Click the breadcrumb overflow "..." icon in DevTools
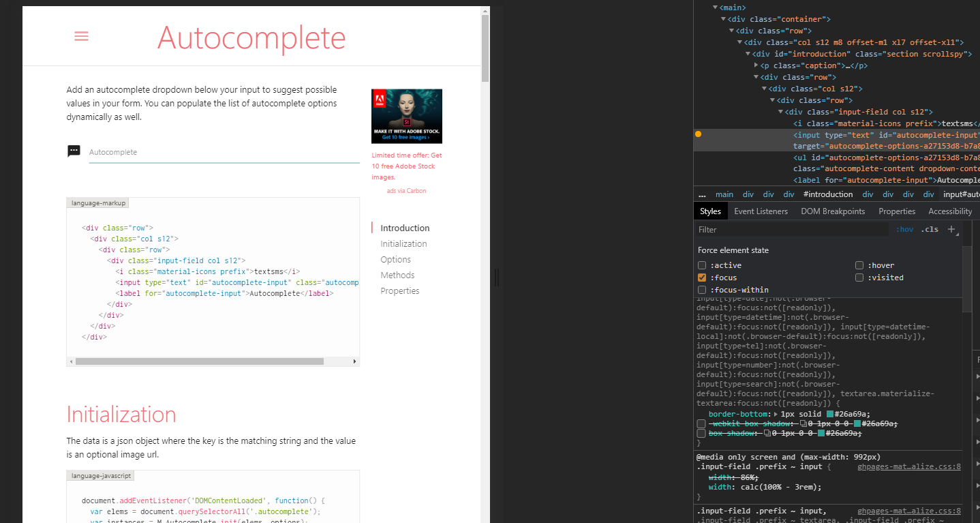 pyautogui.click(x=702, y=194)
